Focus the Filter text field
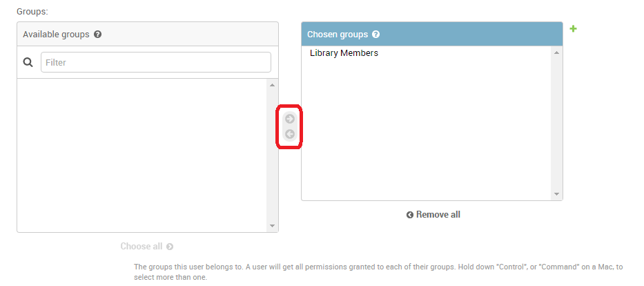 [x=155, y=62]
